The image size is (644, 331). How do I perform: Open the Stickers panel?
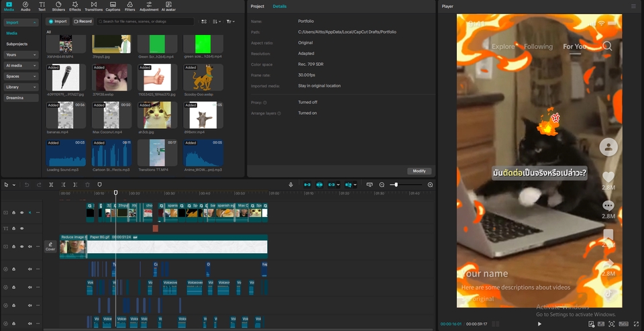coord(58,6)
